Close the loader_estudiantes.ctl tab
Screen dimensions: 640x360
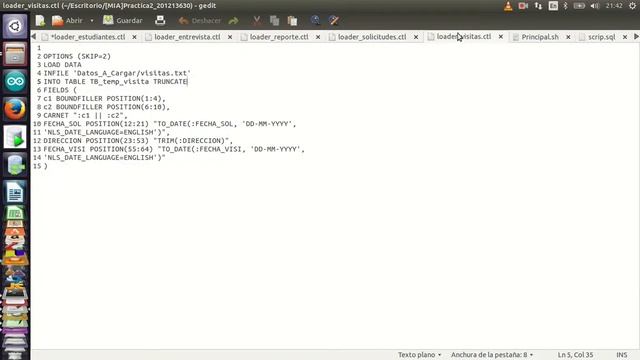point(134,37)
